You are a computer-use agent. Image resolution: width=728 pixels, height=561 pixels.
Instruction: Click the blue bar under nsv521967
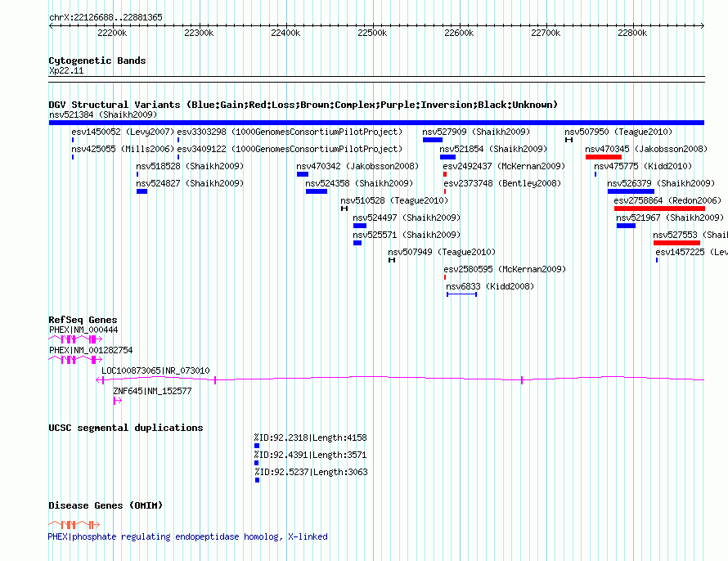click(626, 226)
